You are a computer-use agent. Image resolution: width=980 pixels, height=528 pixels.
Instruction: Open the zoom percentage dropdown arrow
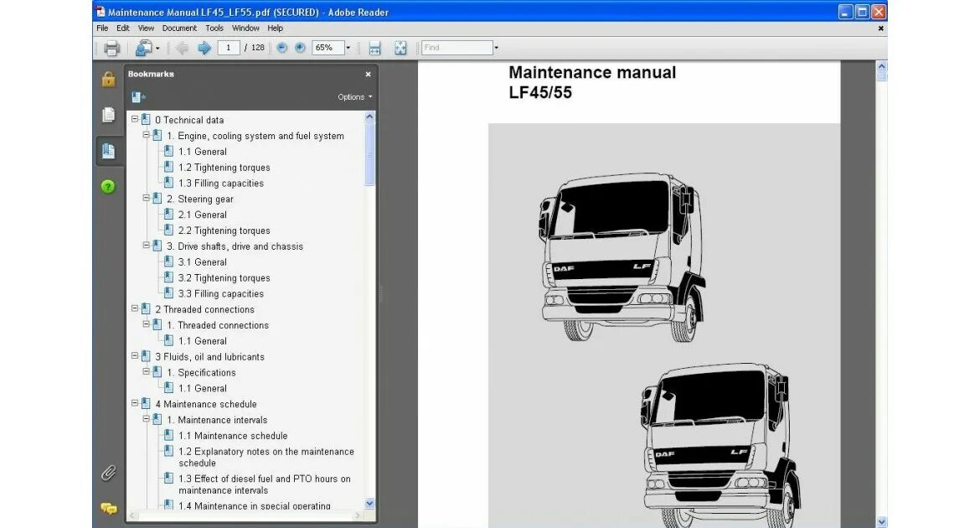point(348,48)
